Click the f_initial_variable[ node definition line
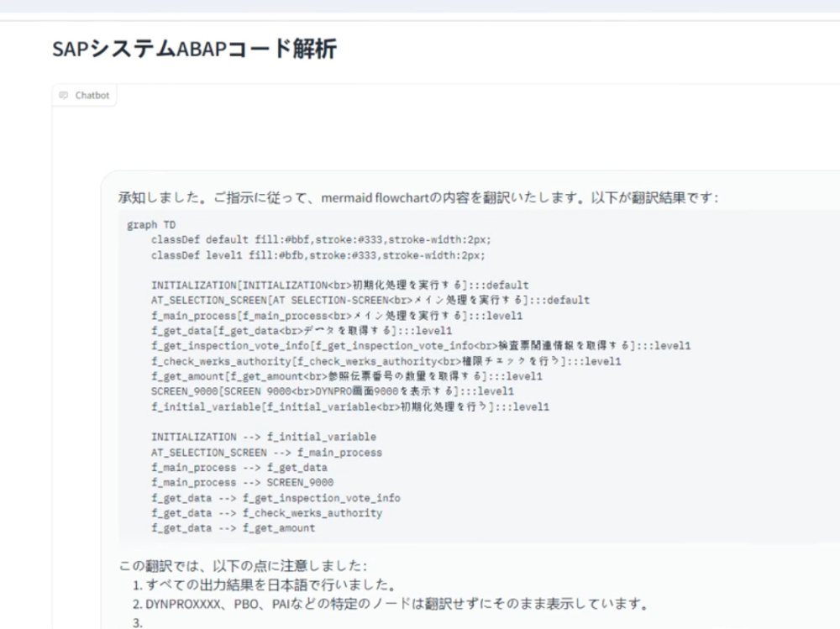Image resolution: width=840 pixels, height=629 pixels. (349, 406)
